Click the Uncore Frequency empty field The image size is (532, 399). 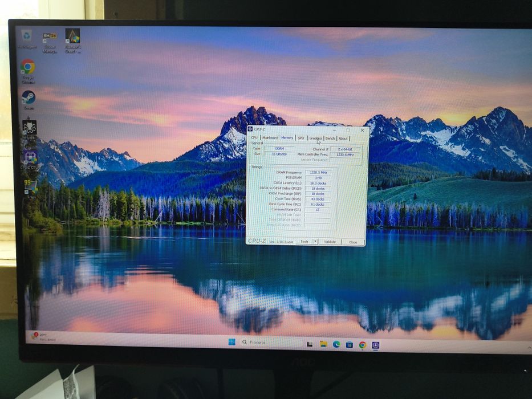345,160
